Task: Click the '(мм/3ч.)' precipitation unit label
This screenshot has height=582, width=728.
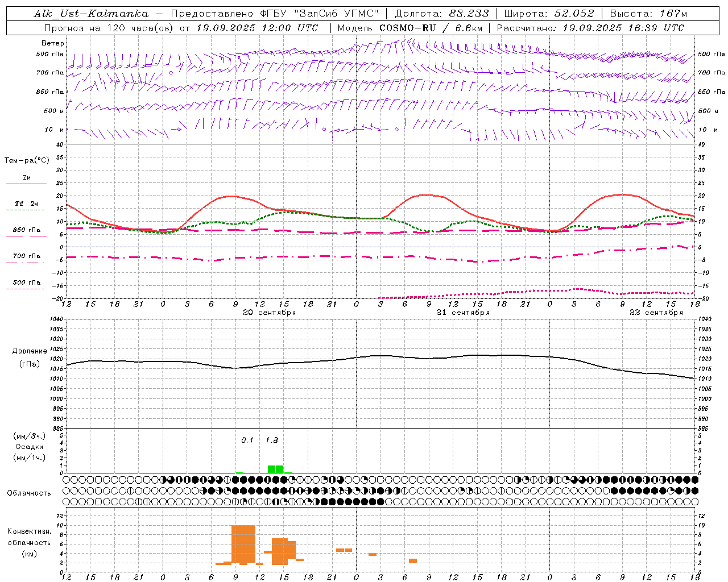Action: 29,436
